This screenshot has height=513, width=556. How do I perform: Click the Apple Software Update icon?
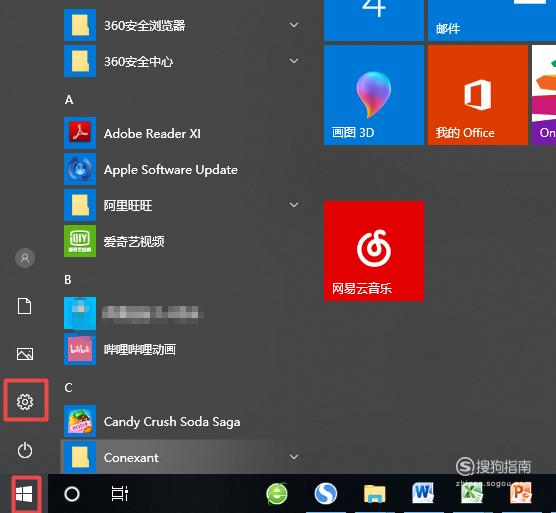80,169
